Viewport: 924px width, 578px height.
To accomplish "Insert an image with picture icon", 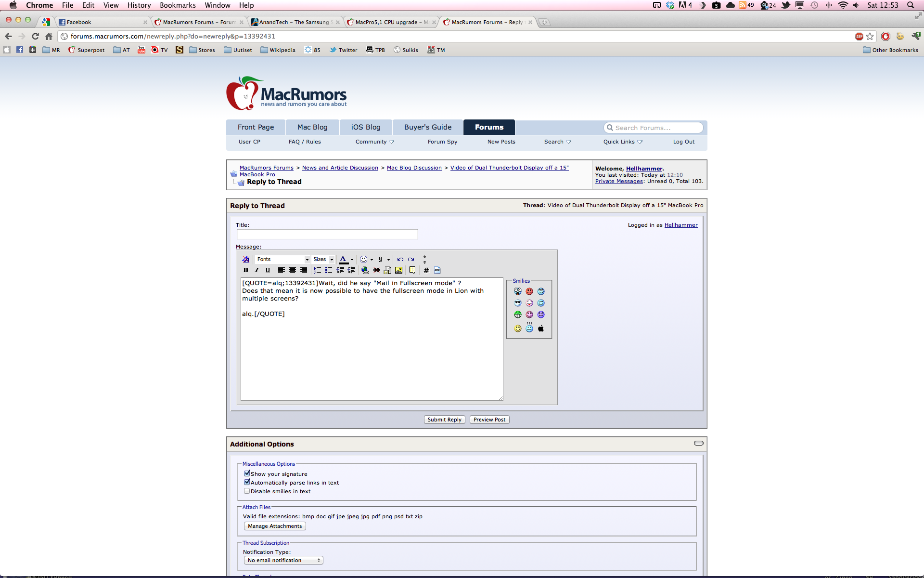I will pyautogui.click(x=398, y=270).
